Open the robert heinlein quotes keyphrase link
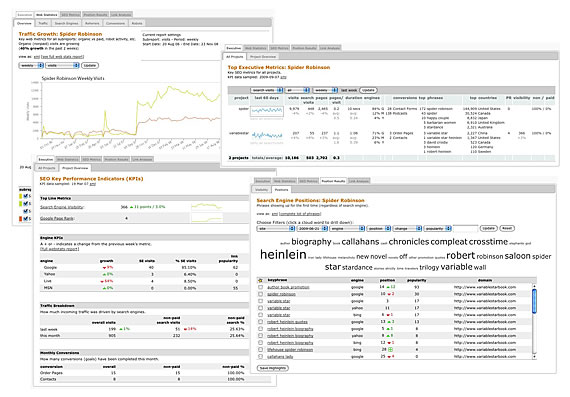This screenshot has width=570, height=397. [x=287, y=322]
